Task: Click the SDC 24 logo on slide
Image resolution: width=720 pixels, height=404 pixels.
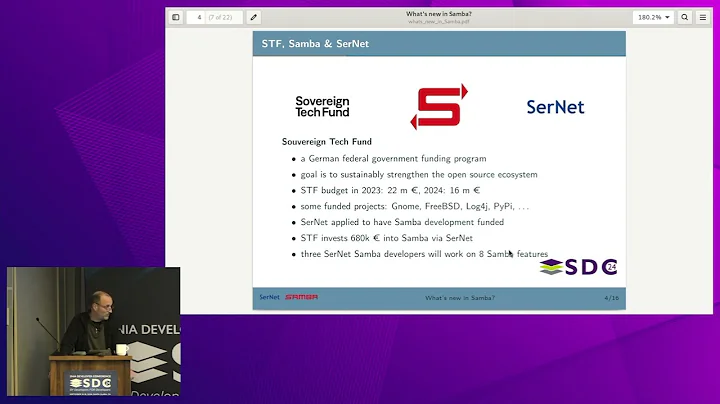Action: coord(579,267)
